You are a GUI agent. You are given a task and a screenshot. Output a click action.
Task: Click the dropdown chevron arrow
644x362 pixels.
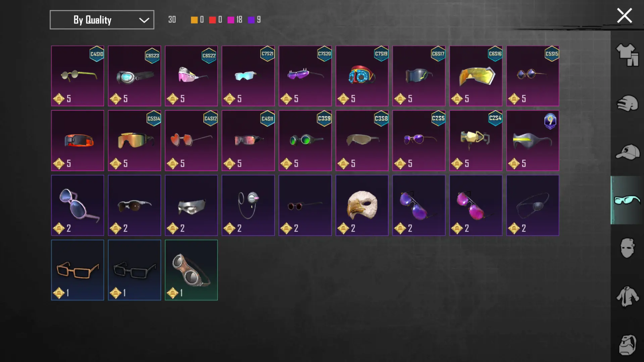[x=144, y=20]
